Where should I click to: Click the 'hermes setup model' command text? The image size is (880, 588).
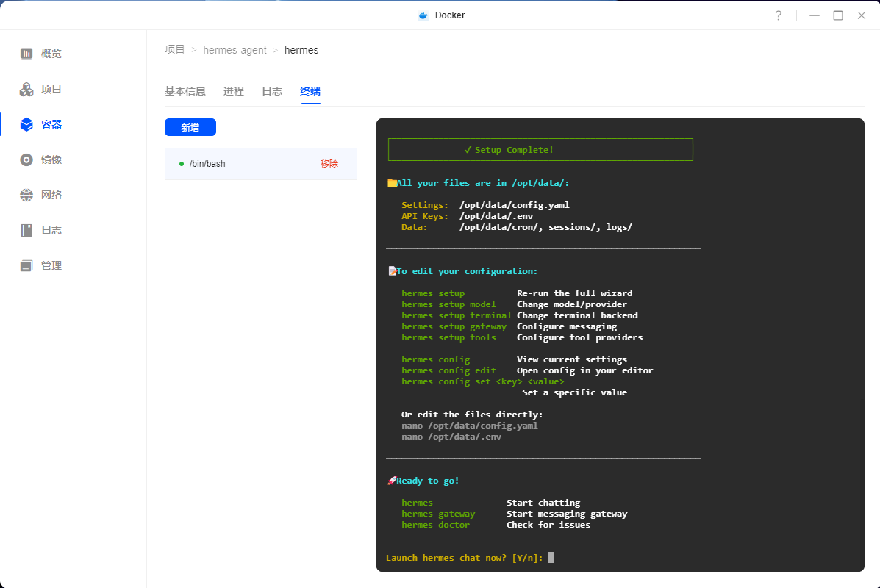click(448, 304)
